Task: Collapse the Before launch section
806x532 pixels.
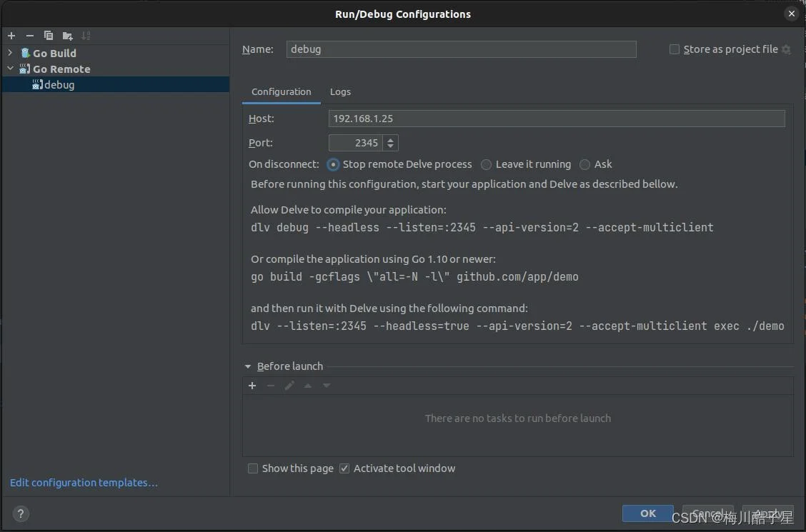Action: coord(248,366)
